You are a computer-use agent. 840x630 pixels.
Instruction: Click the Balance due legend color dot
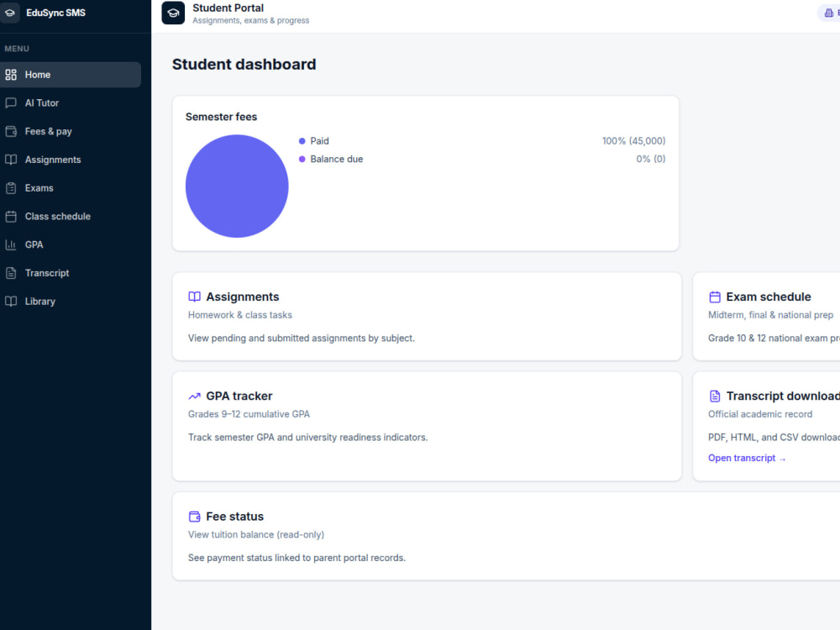302,159
